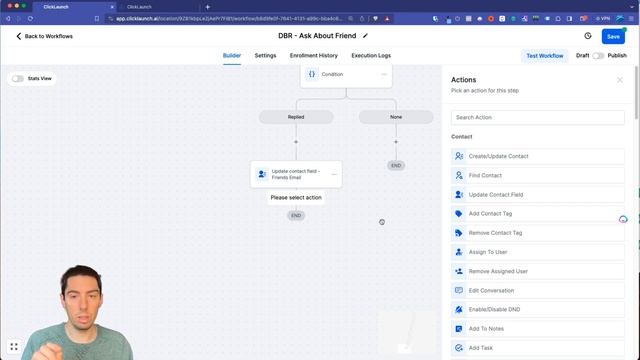Click the browser address bar URL
The width and height of the screenshot is (640, 360).
point(229,18)
